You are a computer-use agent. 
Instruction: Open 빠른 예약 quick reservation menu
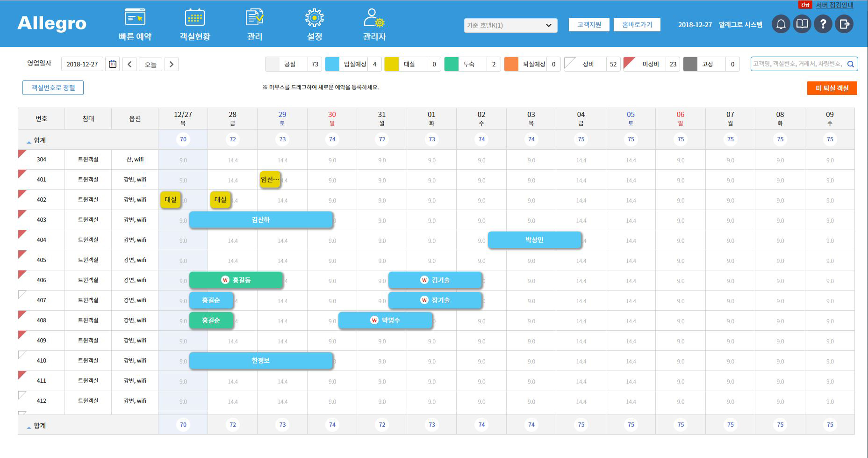(135, 25)
